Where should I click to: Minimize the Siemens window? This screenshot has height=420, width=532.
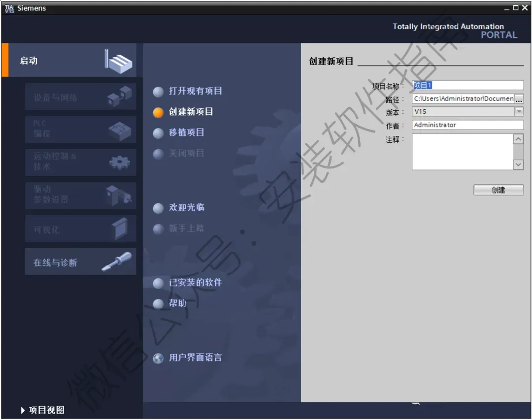coord(506,8)
